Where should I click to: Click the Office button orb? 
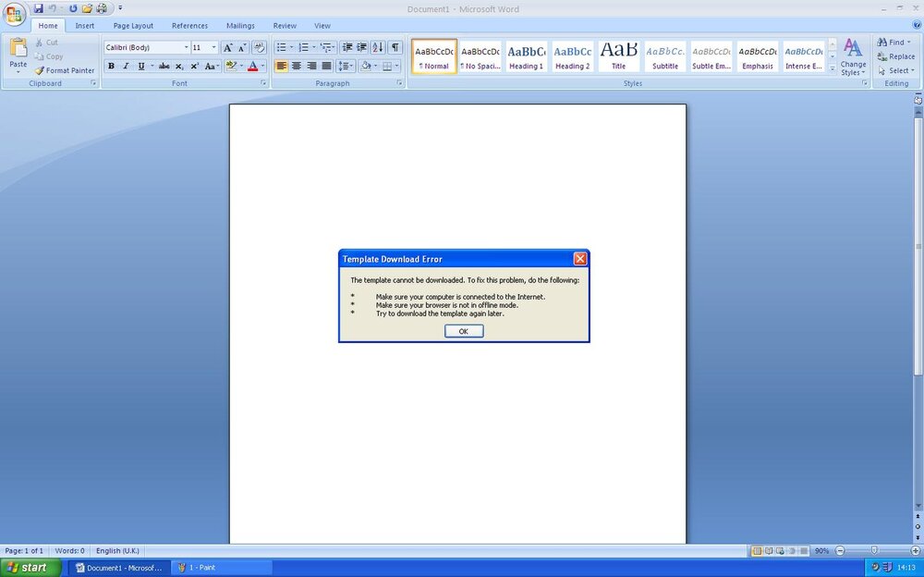[14, 14]
